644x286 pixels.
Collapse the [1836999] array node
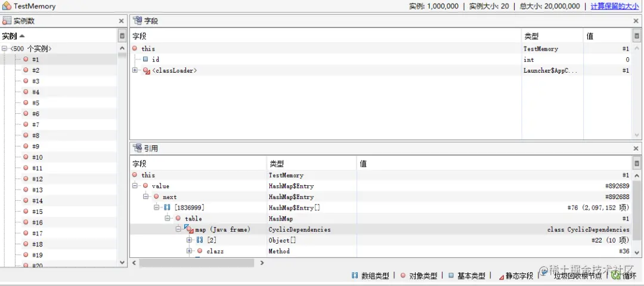click(156, 207)
